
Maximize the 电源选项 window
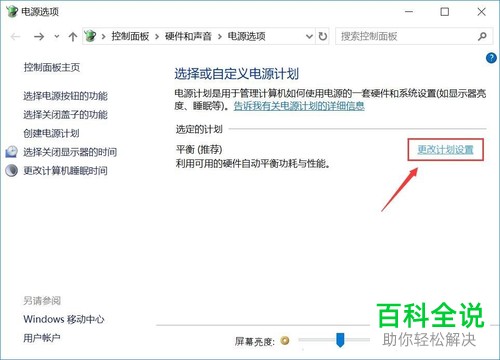pyautogui.click(x=445, y=12)
